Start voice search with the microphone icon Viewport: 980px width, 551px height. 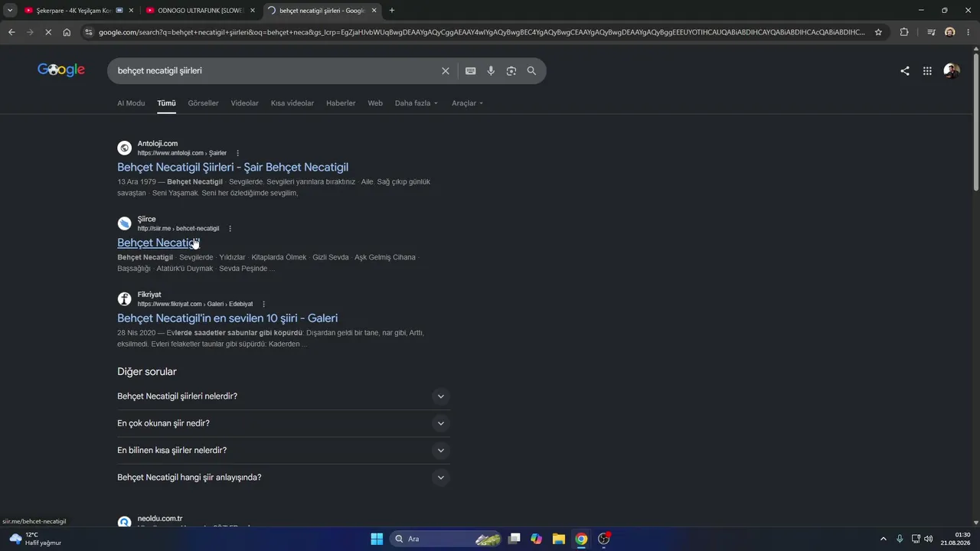(491, 70)
